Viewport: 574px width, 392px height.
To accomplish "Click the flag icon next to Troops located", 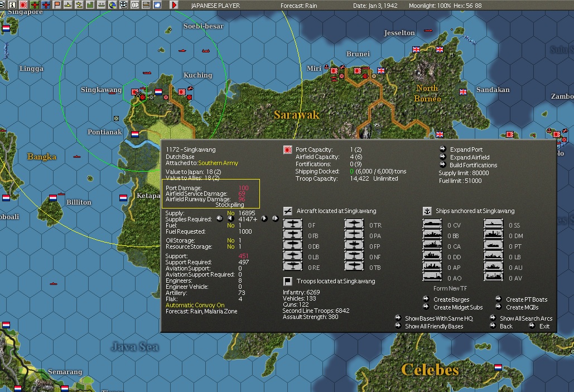I will (288, 281).
